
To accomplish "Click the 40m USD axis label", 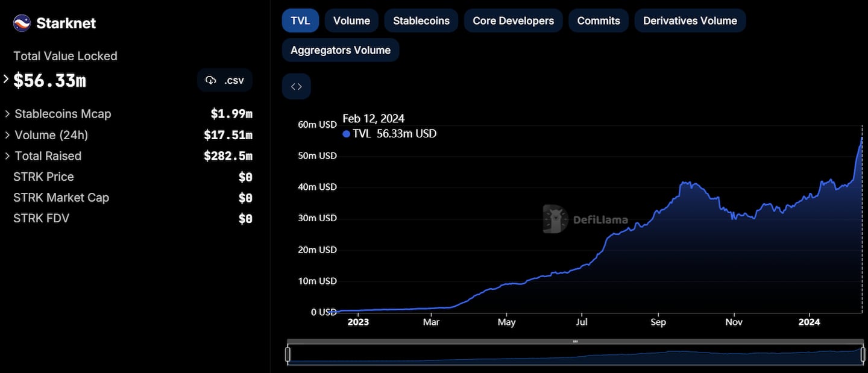I will click(318, 187).
